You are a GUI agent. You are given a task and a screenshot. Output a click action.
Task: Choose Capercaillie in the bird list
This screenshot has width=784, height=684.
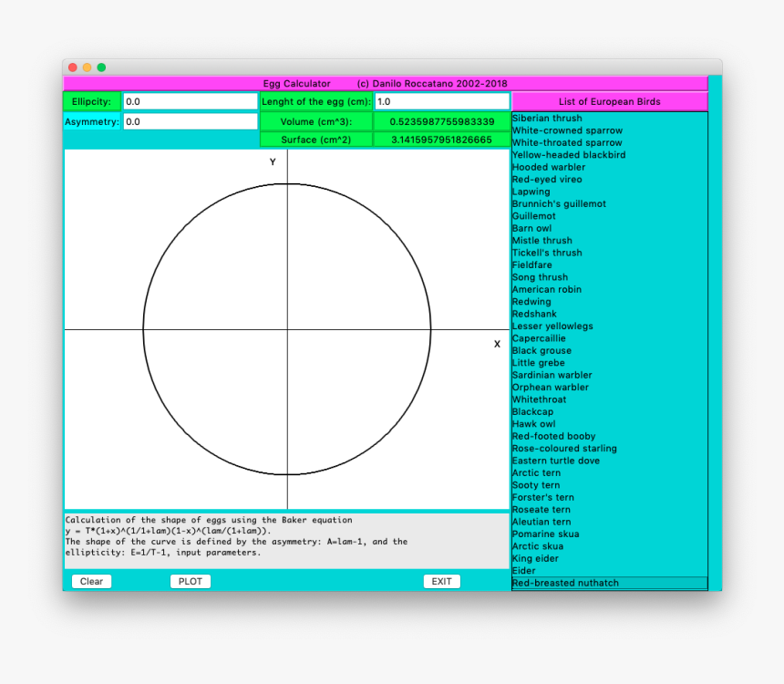tap(610, 338)
